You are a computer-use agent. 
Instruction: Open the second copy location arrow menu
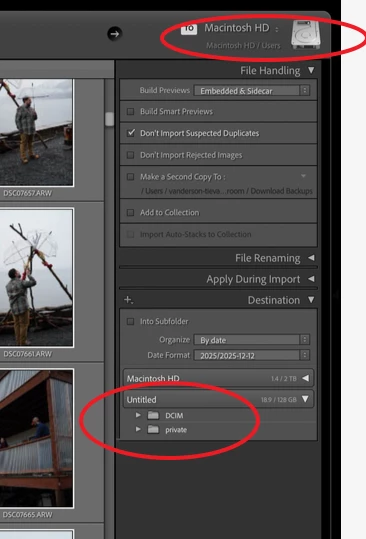tap(303, 176)
